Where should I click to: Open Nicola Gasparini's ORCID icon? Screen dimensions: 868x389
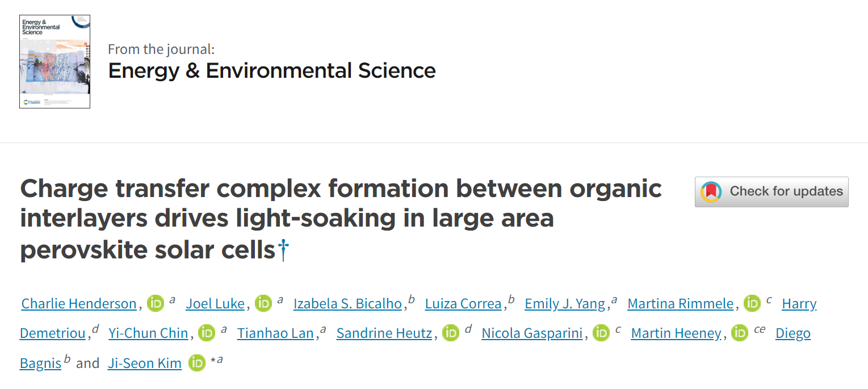(601, 333)
